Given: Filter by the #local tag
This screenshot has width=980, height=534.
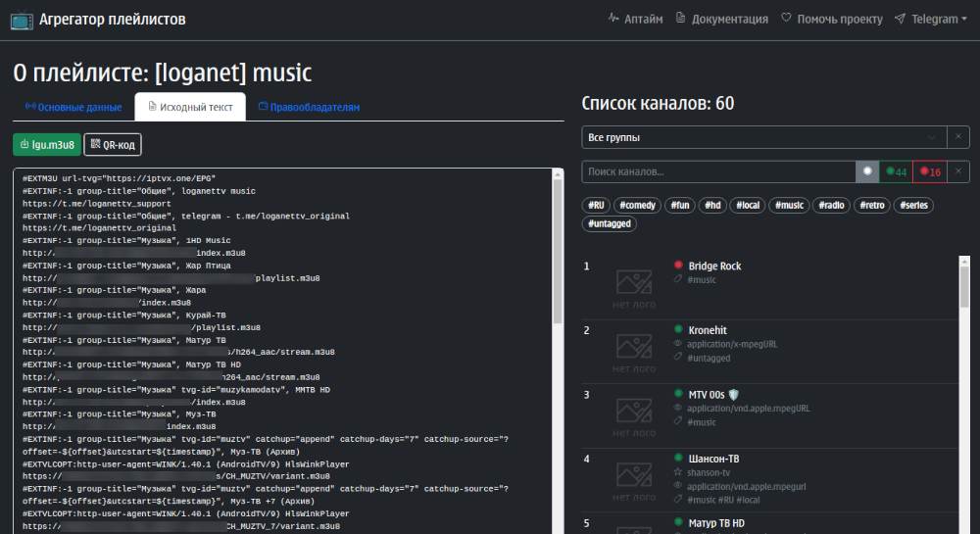Looking at the screenshot, I should [x=748, y=205].
